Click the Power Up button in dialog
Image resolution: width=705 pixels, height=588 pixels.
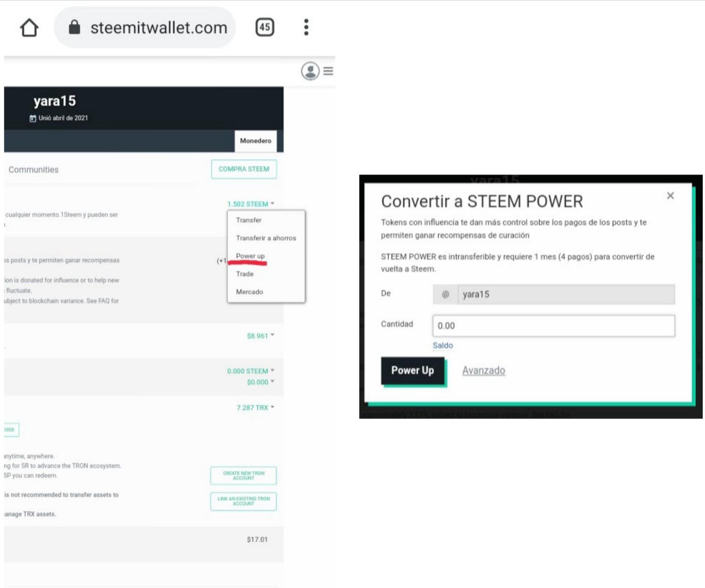tap(413, 371)
